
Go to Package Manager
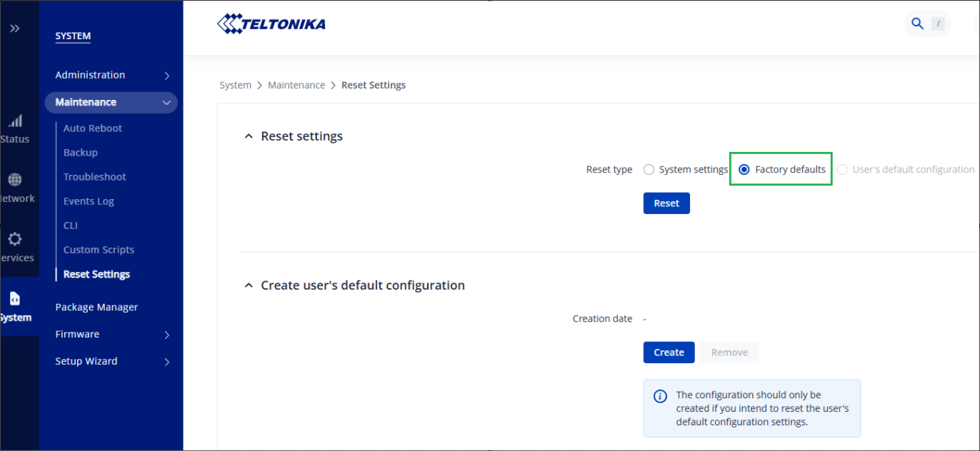[x=96, y=307]
